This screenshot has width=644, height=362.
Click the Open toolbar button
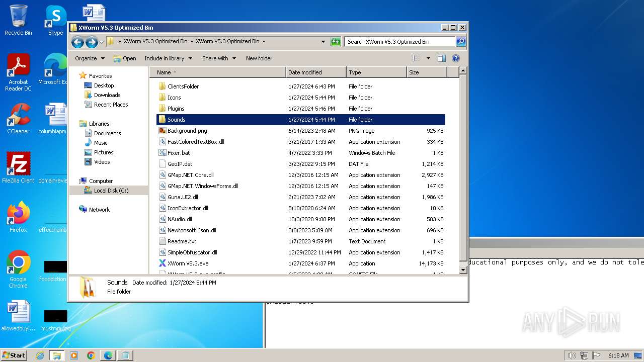click(125, 58)
